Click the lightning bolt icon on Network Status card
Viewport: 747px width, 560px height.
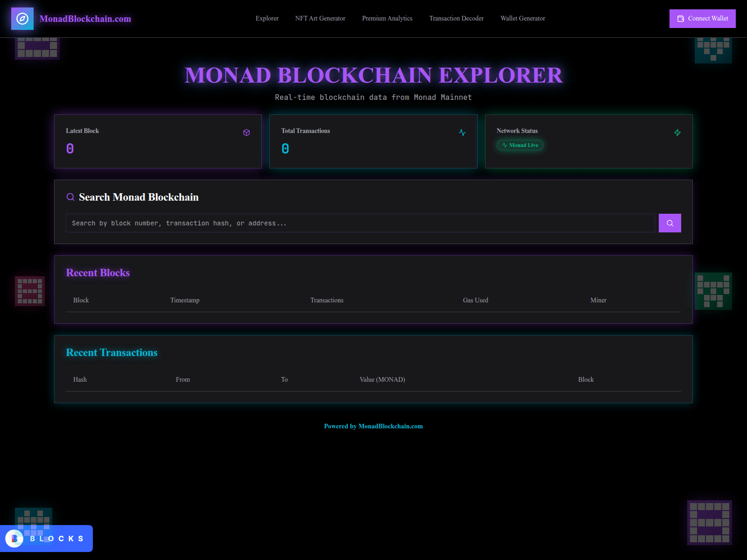pyautogui.click(x=677, y=133)
